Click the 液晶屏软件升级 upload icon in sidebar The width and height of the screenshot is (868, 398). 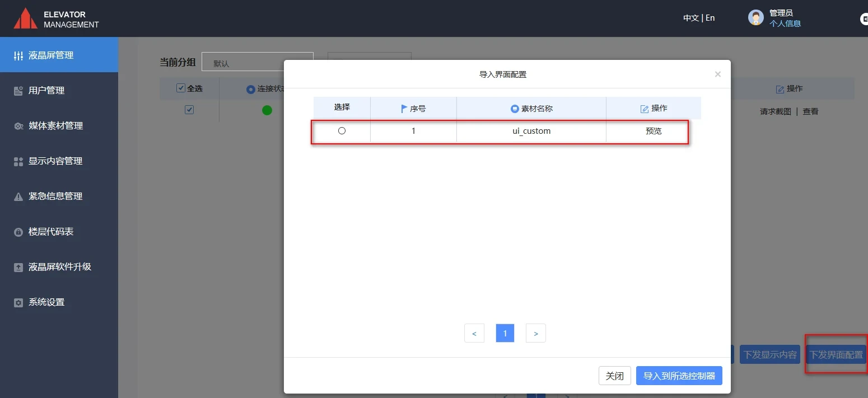18,267
